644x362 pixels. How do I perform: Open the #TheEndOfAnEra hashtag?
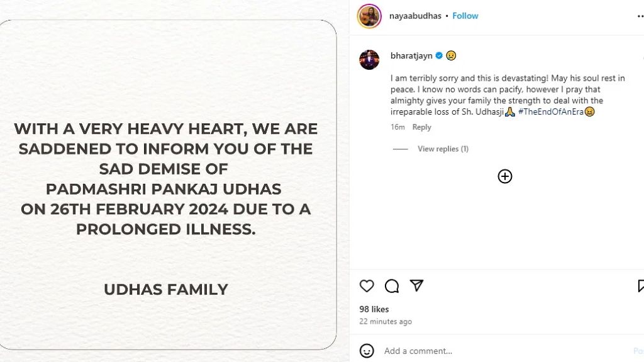point(550,111)
